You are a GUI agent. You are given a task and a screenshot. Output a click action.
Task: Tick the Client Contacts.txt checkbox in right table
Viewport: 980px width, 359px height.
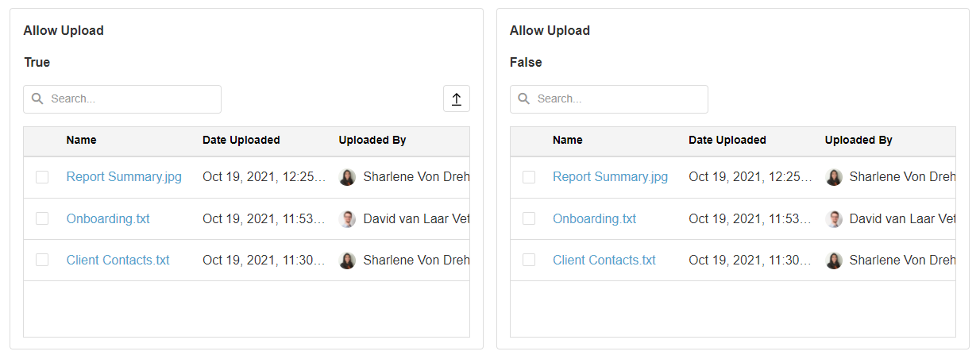point(529,261)
